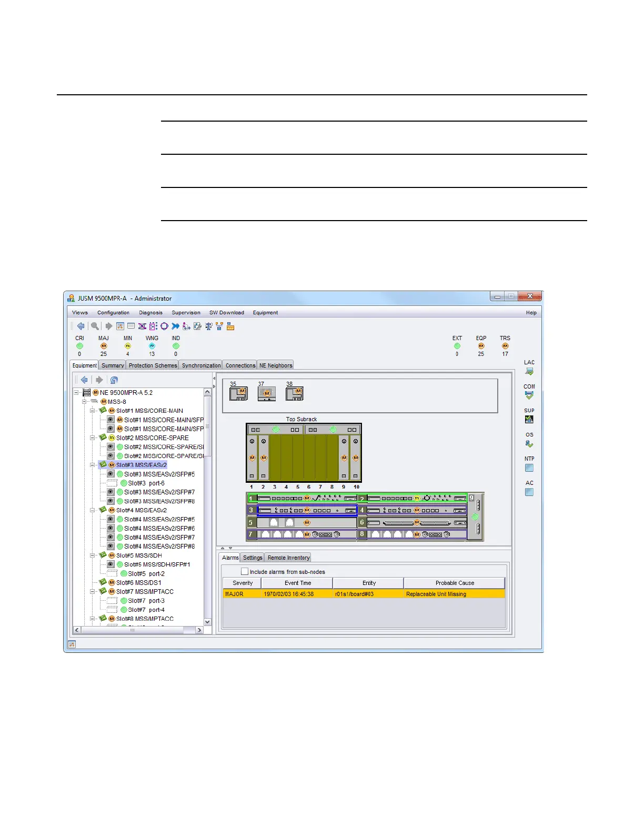Open the SW Download menu
This screenshot has width=644, height=834.
tap(227, 312)
